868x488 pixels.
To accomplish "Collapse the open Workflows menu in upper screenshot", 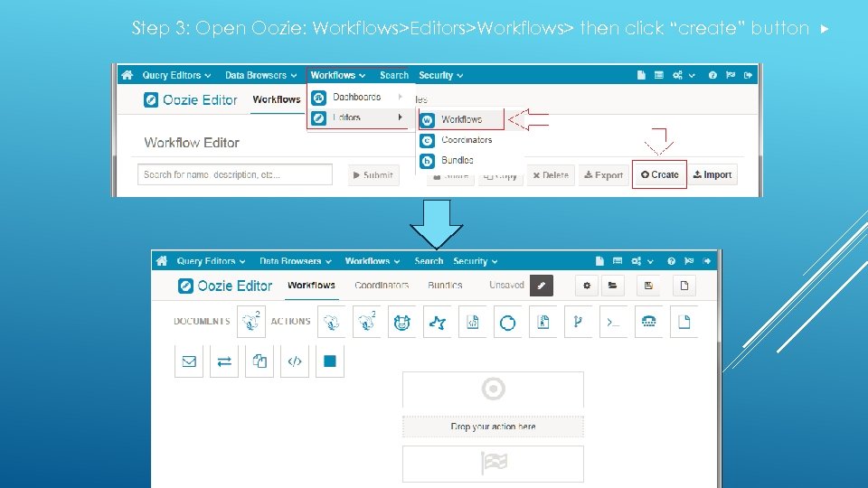I will point(337,75).
